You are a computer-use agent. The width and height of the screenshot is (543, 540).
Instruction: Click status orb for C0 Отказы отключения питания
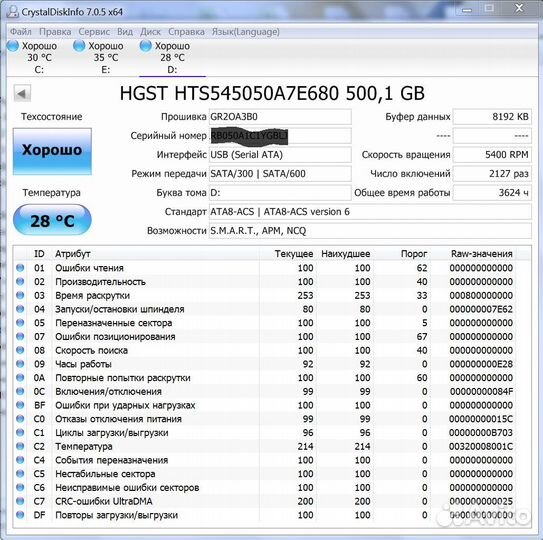click(20, 419)
